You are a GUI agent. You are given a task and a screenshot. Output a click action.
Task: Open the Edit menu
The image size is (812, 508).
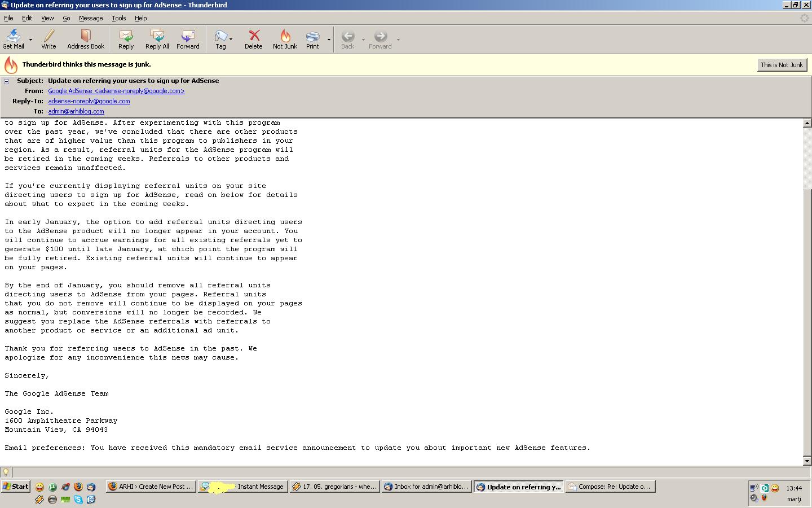[x=27, y=18]
